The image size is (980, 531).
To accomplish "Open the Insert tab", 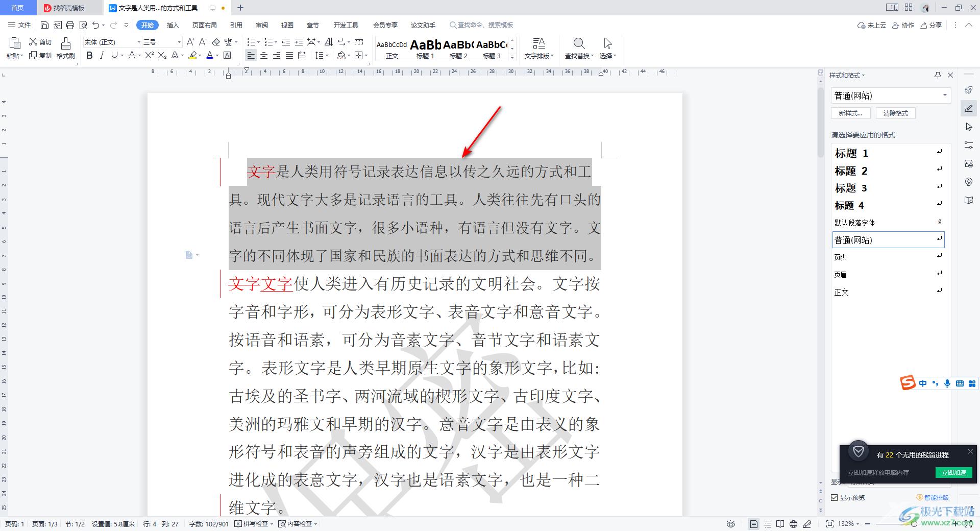I will pos(173,25).
